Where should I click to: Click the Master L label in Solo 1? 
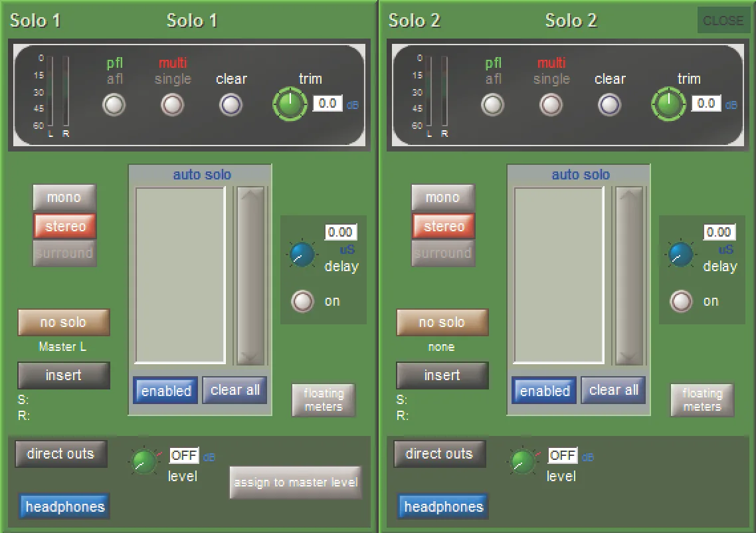(x=62, y=347)
